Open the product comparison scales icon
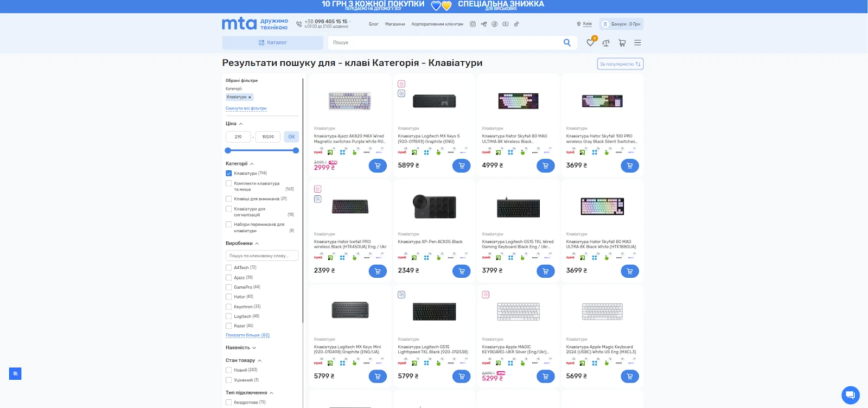Screen dimensions: 868x408 point(606,42)
